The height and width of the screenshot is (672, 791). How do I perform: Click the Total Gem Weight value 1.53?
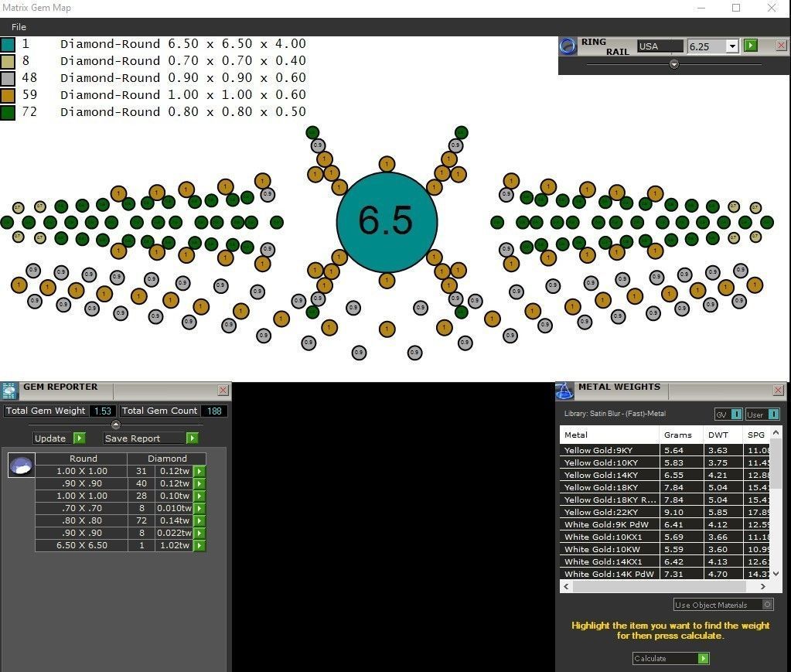click(x=102, y=411)
